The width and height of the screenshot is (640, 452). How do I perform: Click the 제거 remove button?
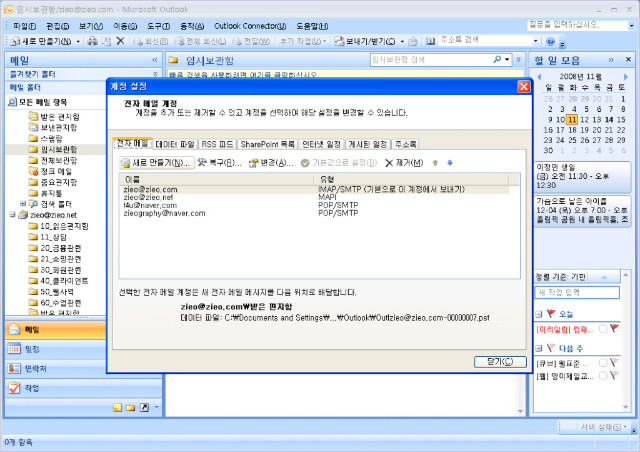[404, 163]
